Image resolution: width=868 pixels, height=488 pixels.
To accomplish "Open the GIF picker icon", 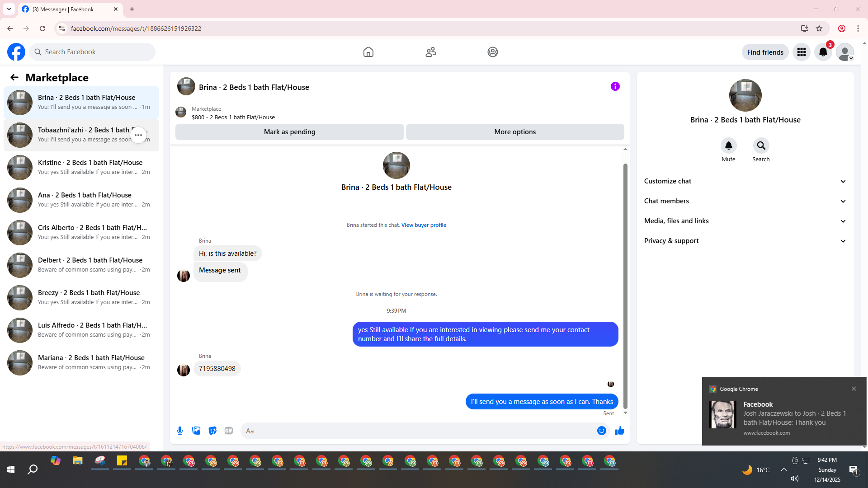I will (229, 431).
